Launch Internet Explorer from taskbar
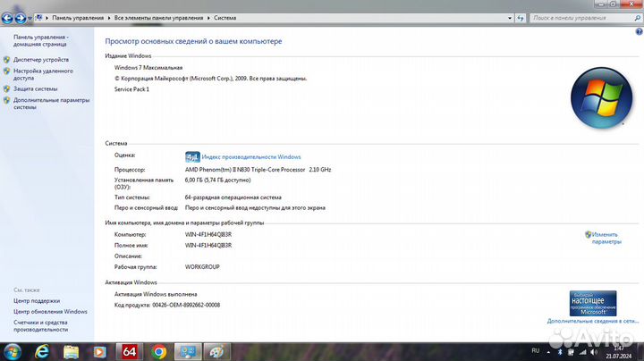Viewport: 644px width, 361px height. click(41, 351)
